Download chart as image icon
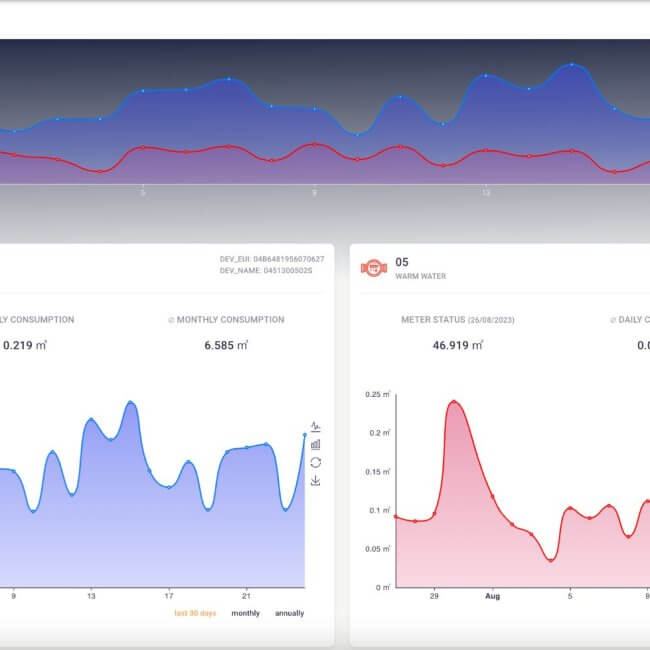This screenshot has height=650, width=650. [315, 480]
